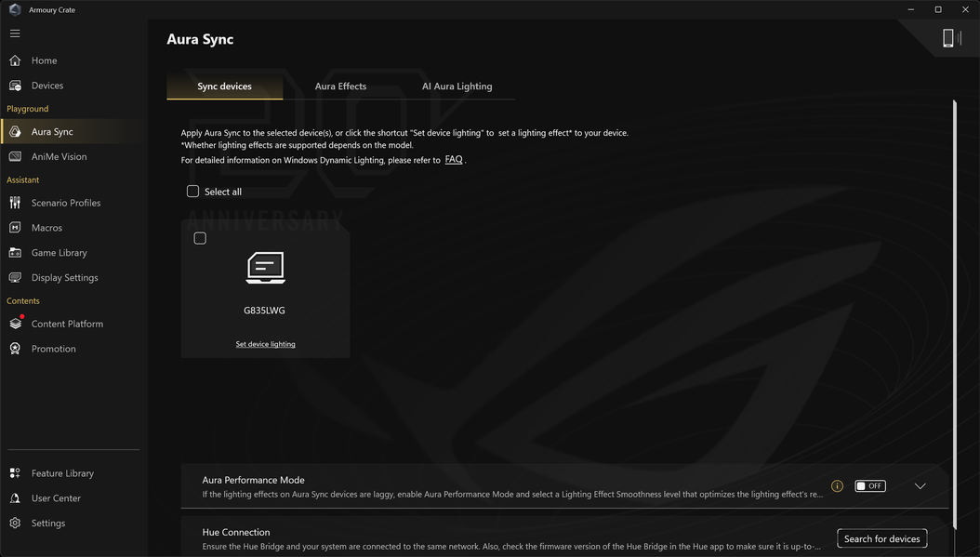The image size is (980, 557).
Task: Switch to the AI Aura Lighting tab
Action: pos(457,86)
